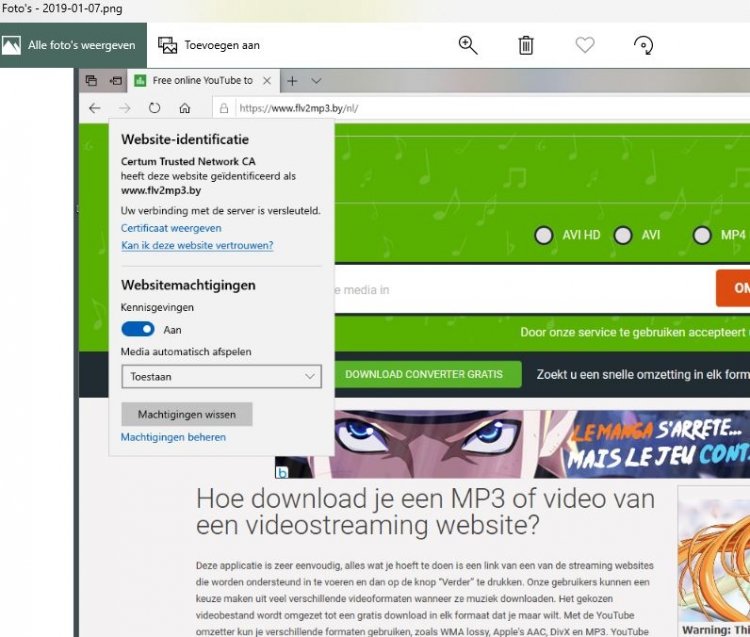
Task: Mark photo as favorite with heart icon
Action: [x=585, y=45]
